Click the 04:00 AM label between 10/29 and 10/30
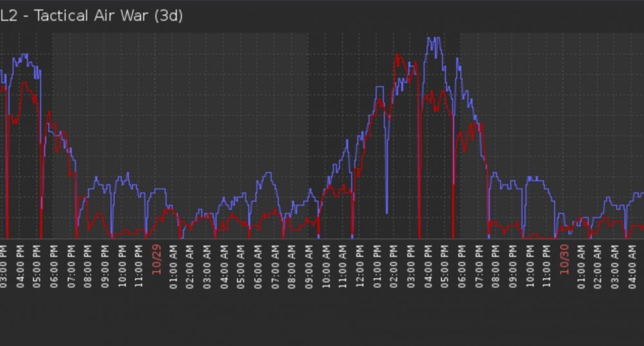 point(224,267)
